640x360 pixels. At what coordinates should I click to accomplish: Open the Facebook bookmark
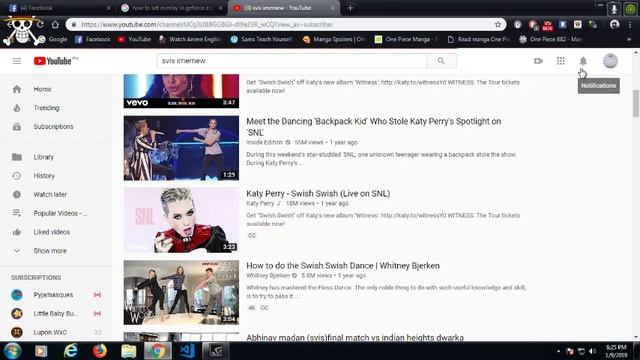(x=93, y=39)
